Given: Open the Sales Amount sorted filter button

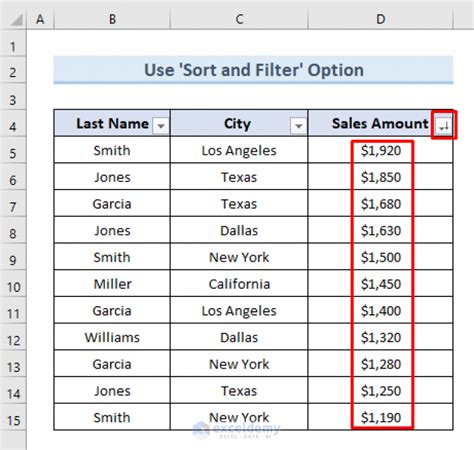Looking at the screenshot, I should [x=443, y=126].
